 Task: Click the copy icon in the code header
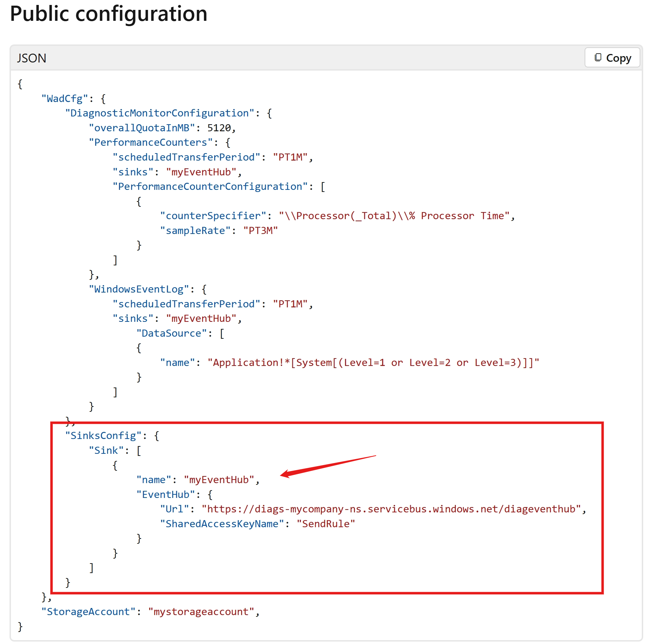pos(598,58)
